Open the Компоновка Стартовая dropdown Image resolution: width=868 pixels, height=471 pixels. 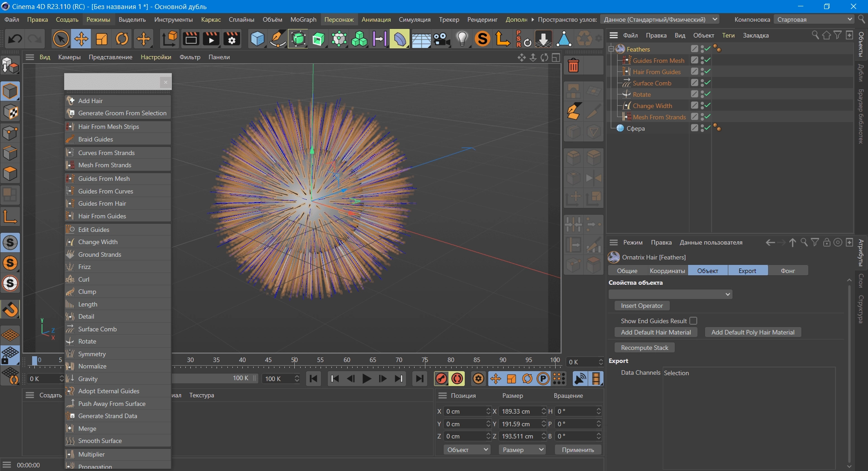[814, 19]
